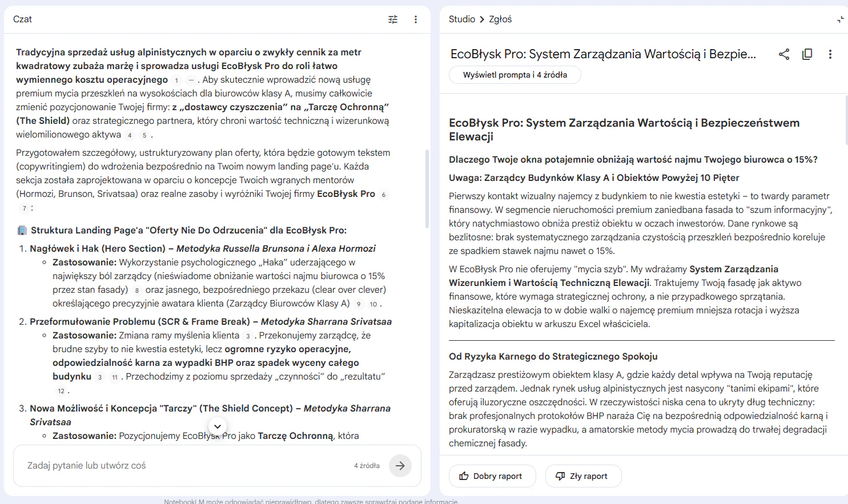Open citation 7 in the chat
The image size is (848, 504).
click(x=24, y=208)
